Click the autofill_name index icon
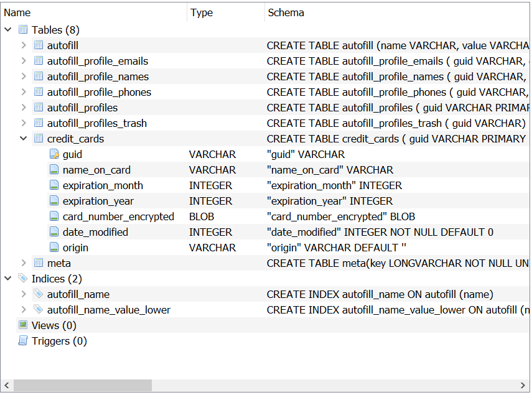532x395 pixels. (x=39, y=294)
